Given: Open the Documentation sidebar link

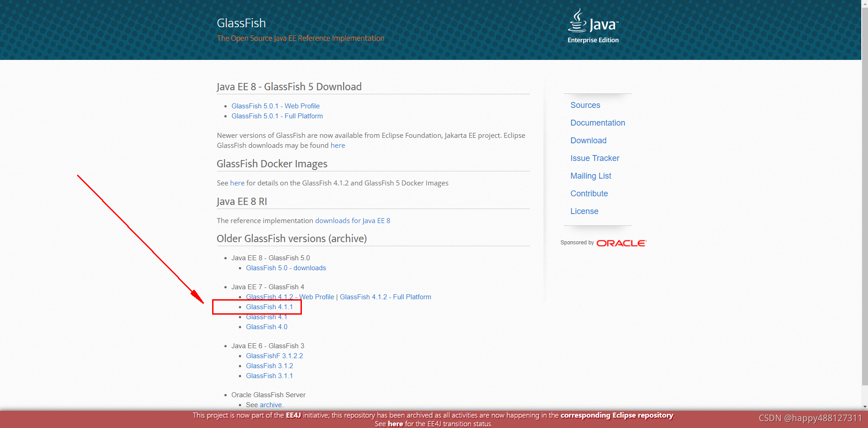Looking at the screenshot, I should 597,122.
